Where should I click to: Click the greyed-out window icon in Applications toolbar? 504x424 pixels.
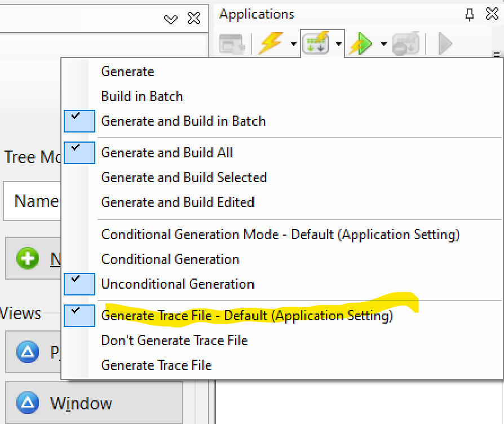click(x=231, y=44)
